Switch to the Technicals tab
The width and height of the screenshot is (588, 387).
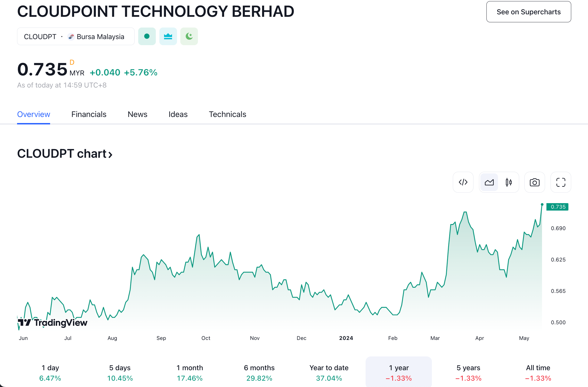[x=227, y=114]
